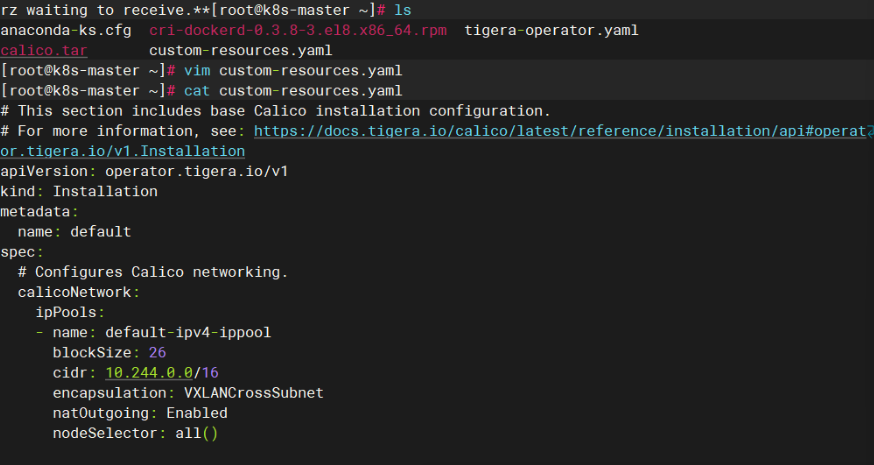
Task: Select 'cri-dockerd-0.3.8-3.el8.x86_64.rpm' file name
Action: coord(298,30)
